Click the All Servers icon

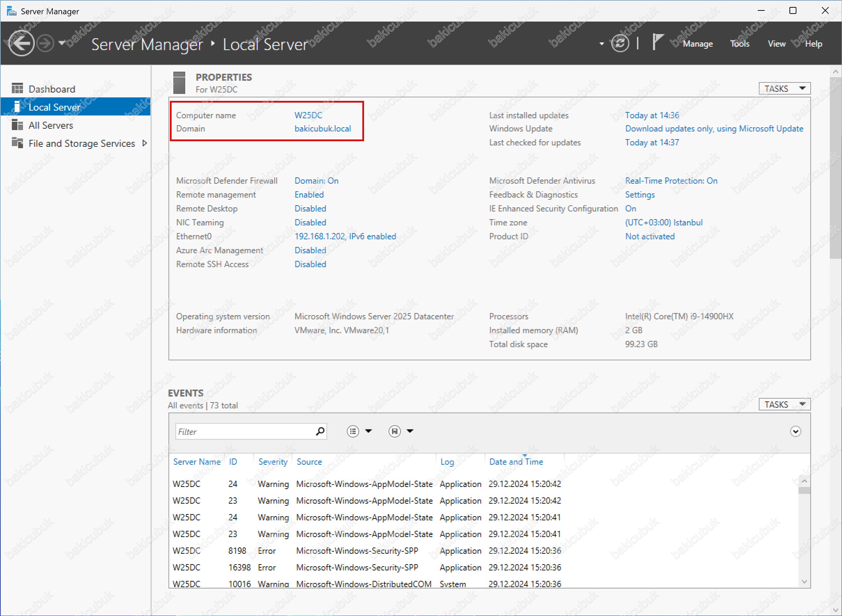(x=17, y=125)
